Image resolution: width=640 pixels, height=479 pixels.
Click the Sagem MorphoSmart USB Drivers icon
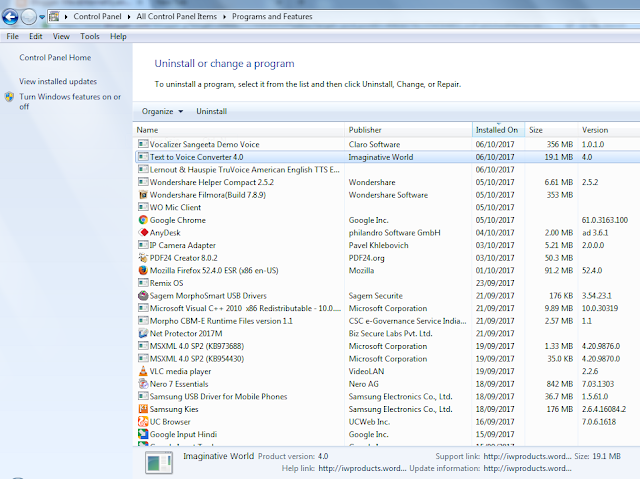(143, 295)
